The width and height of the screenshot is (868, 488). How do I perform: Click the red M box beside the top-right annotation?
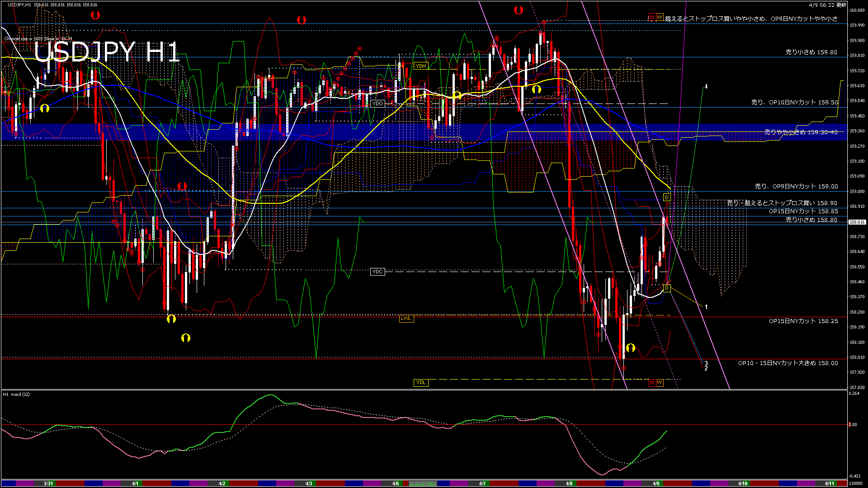[x=653, y=17]
